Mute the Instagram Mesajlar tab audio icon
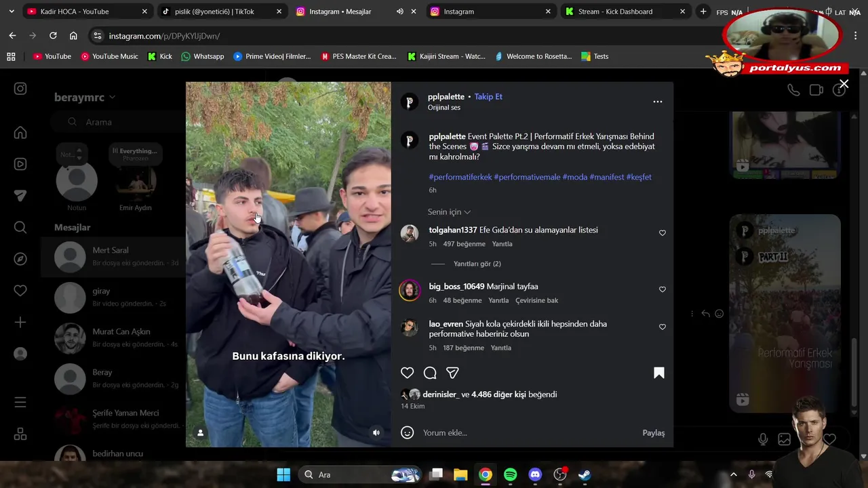Image resolution: width=868 pixels, height=488 pixels. click(399, 12)
